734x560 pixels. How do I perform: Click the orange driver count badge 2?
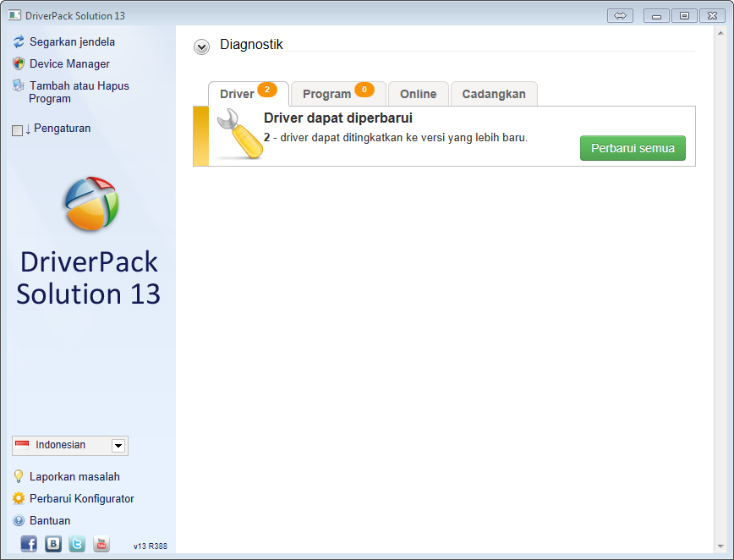point(267,90)
